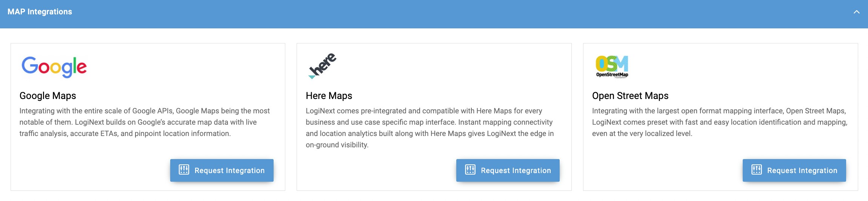This screenshot has height=201, width=868.
Task: Select the Google Maps heading
Action: (48, 96)
